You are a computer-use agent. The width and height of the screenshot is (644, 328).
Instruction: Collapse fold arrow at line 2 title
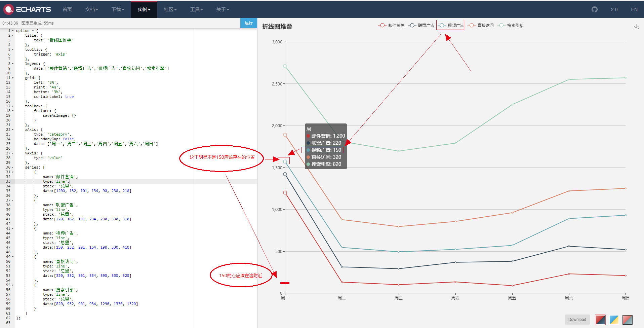coord(13,35)
